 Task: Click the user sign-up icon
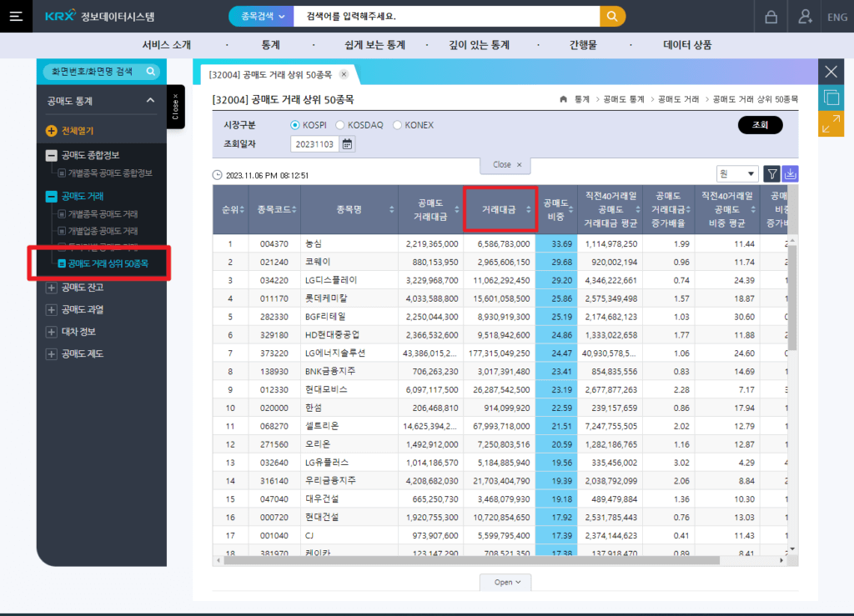[805, 17]
